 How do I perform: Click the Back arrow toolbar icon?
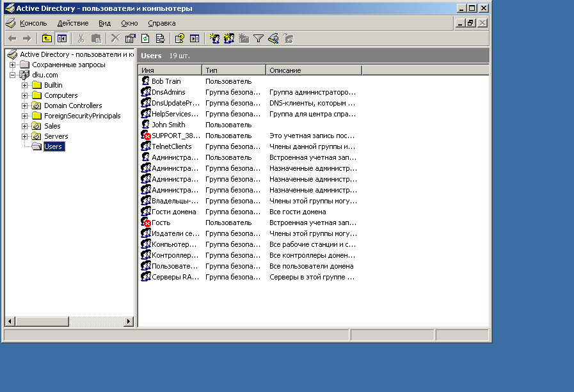(12, 38)
